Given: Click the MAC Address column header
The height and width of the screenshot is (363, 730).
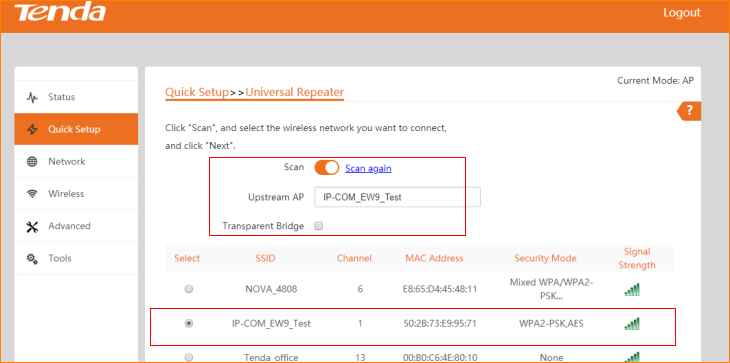Looking at the screenshot, I should (434, 258).
